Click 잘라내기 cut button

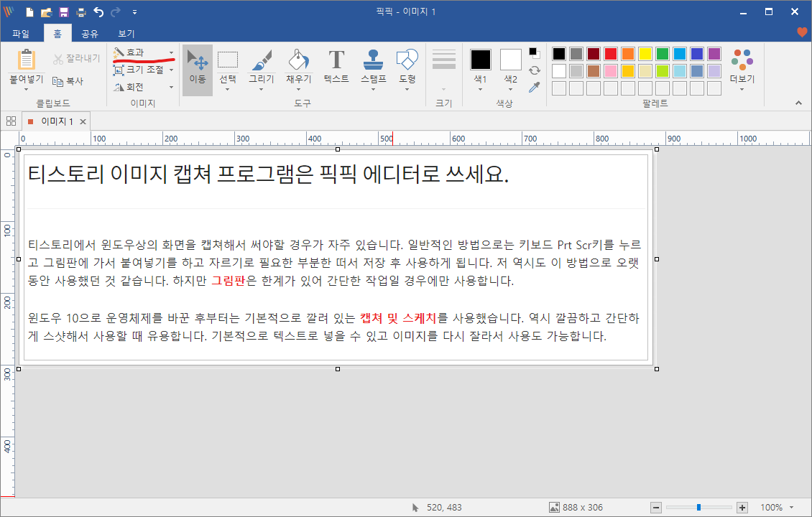(77, 58)
